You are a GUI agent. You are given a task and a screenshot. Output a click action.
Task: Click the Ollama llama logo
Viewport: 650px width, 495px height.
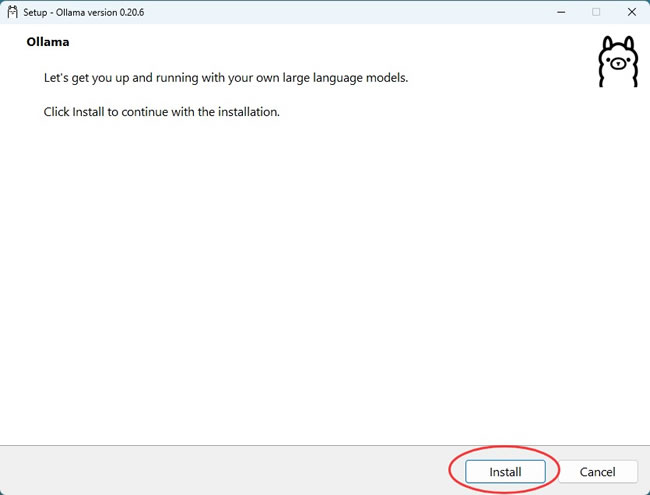point(616,63)
